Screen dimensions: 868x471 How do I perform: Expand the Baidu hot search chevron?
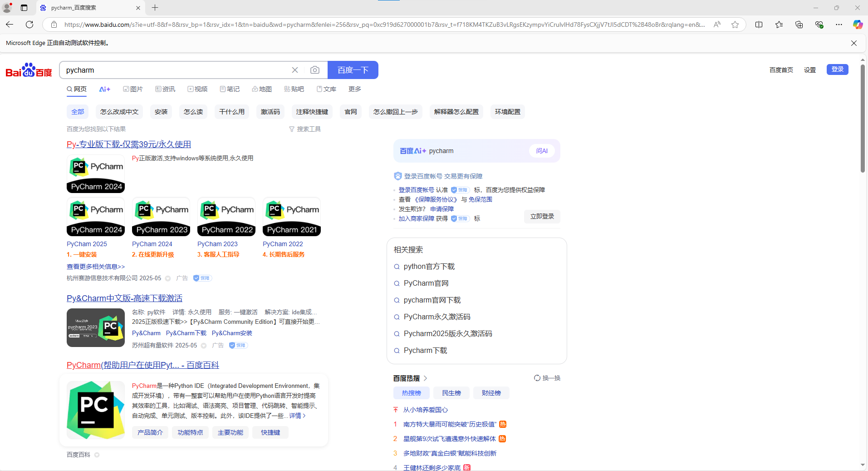(425, 378)
